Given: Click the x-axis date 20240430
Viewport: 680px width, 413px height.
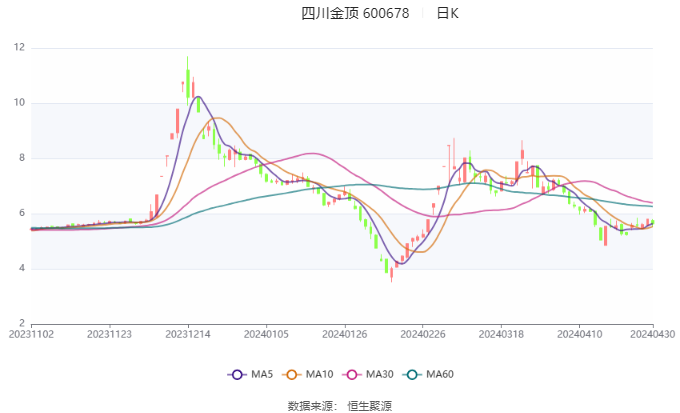Looking at the screenshot, I should 653,334.
